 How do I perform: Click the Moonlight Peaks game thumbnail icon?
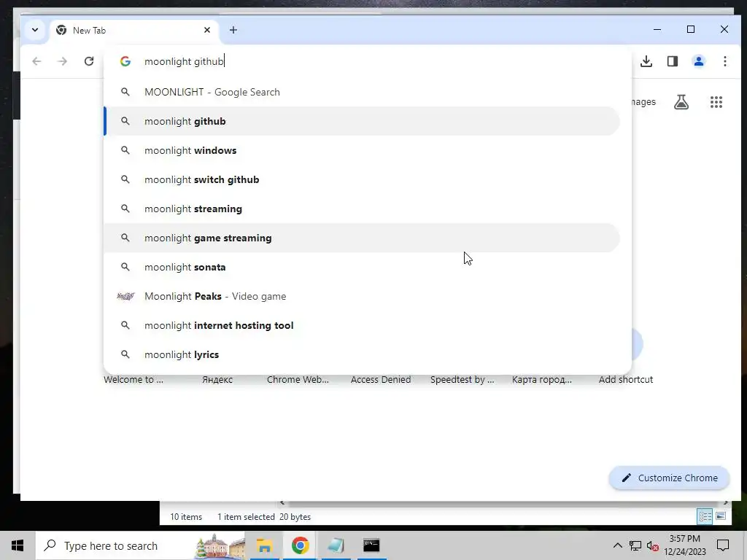pos(125,296)
